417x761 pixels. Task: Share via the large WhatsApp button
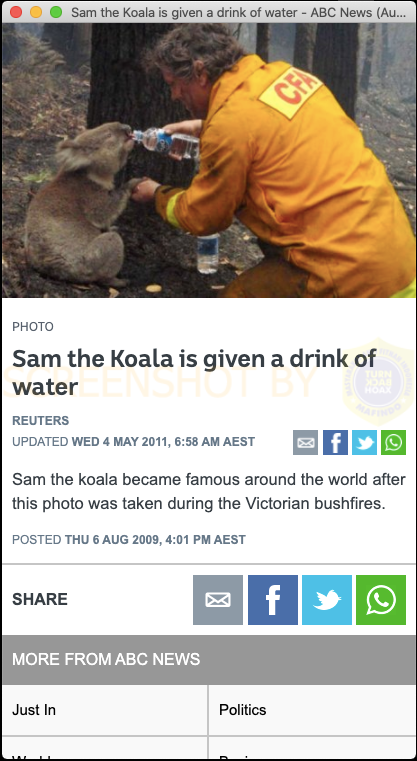pyautogui.click(x=381, y=600)
